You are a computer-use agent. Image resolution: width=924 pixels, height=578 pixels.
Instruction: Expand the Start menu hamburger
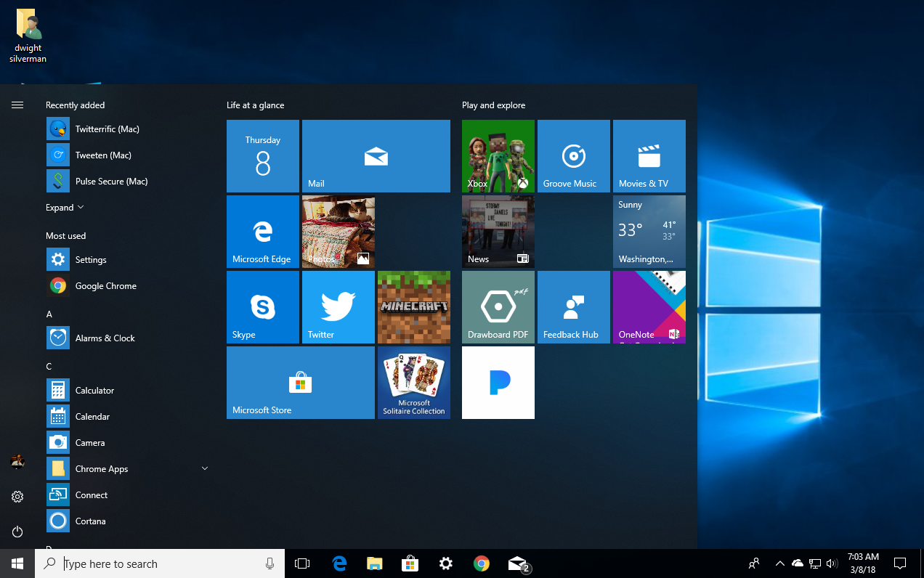click(17, 105)
